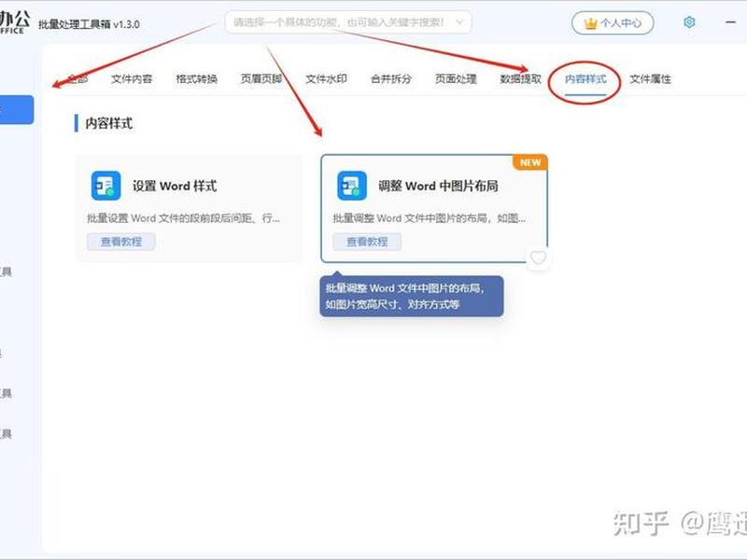747x560 pixels.
Task: Focus the function search input field
Action: tap(347, 21)
